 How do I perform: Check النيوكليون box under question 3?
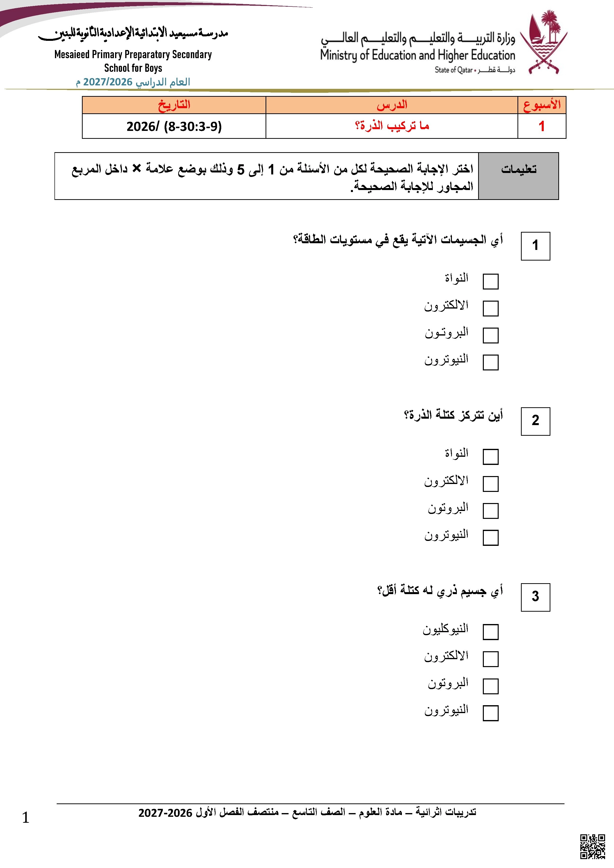click(490, 632)
